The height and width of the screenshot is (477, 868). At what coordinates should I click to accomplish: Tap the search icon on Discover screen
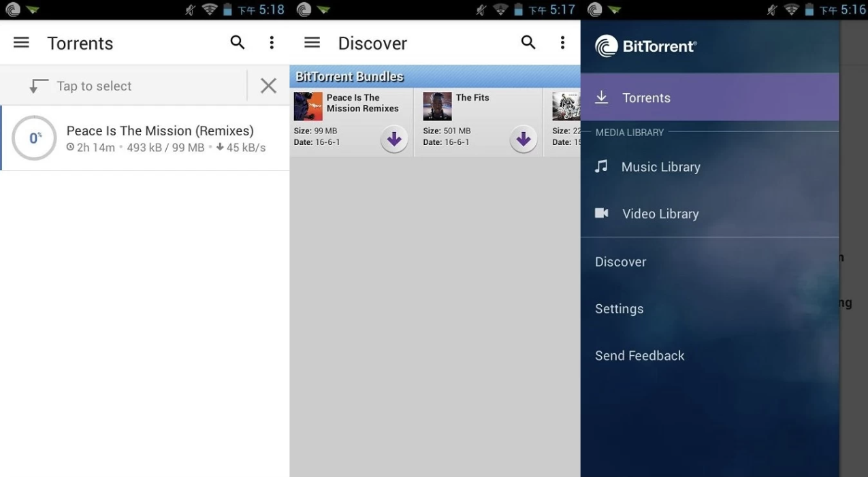click(528, 42)
